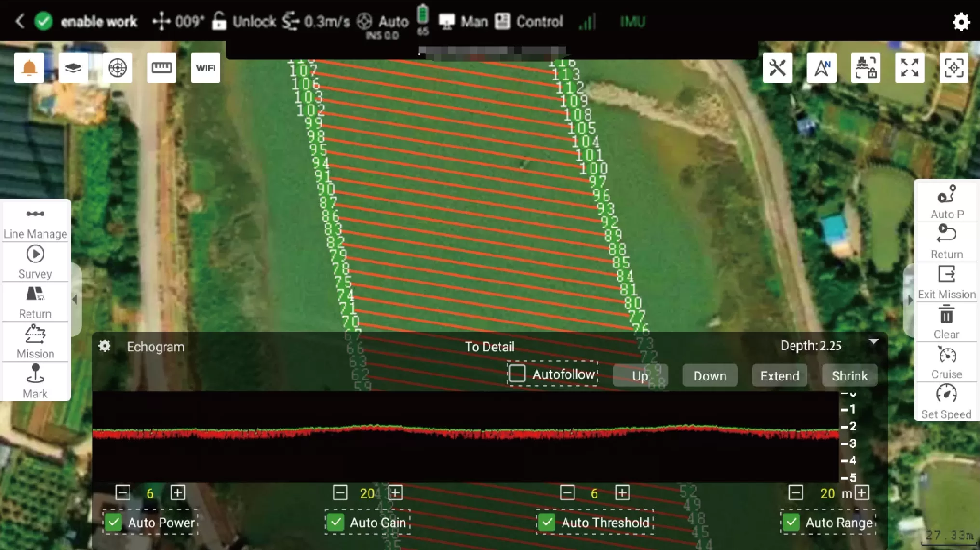Click the Man mode status item
The image size is (980, 550).
(463, 22)
